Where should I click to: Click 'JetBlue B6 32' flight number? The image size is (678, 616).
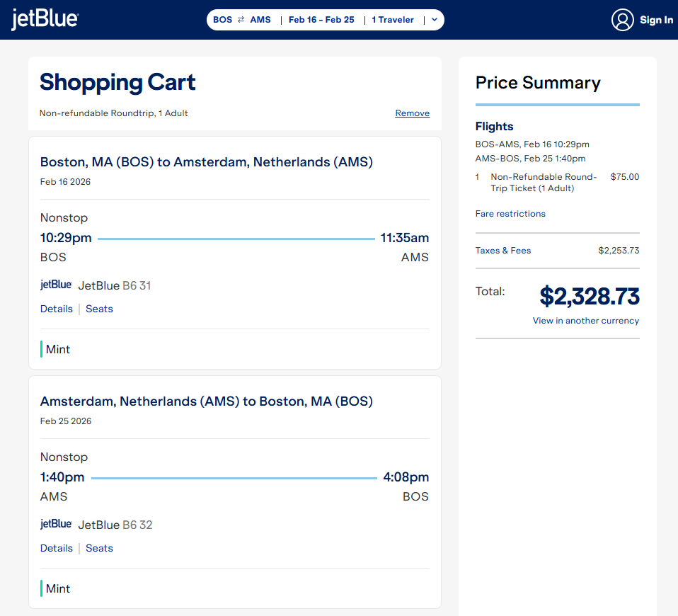pos(115,525)
